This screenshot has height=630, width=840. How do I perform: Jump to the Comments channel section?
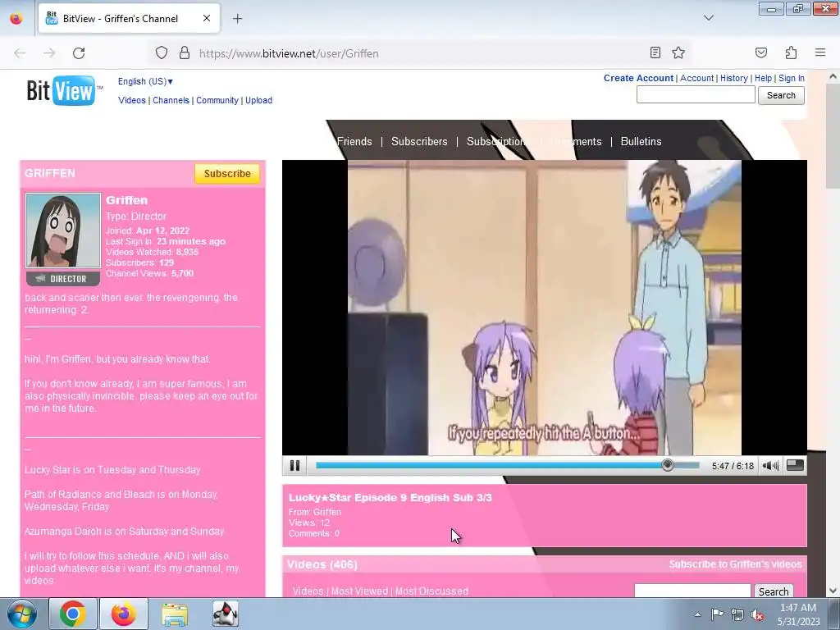click(x=576, y=141)
